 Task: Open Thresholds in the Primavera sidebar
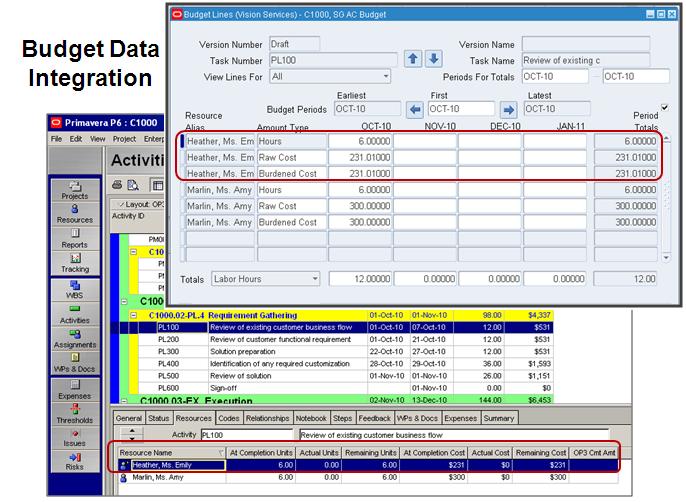tap(75, 414)
